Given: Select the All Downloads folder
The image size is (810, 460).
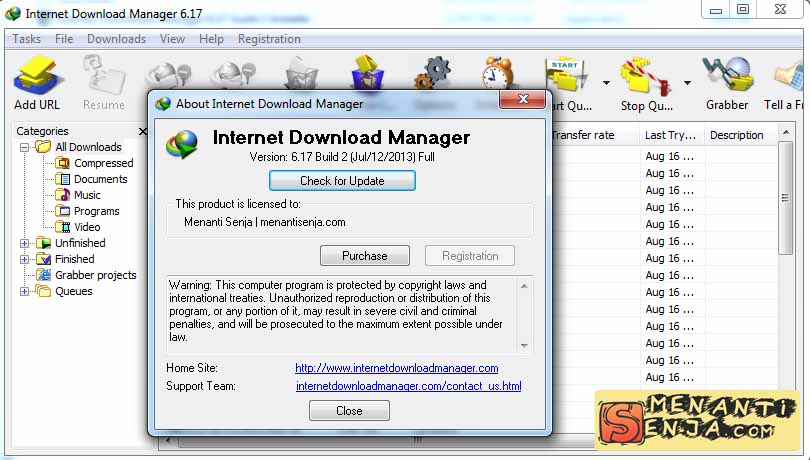Looking at the screenshot, I should tap(88, 147).
